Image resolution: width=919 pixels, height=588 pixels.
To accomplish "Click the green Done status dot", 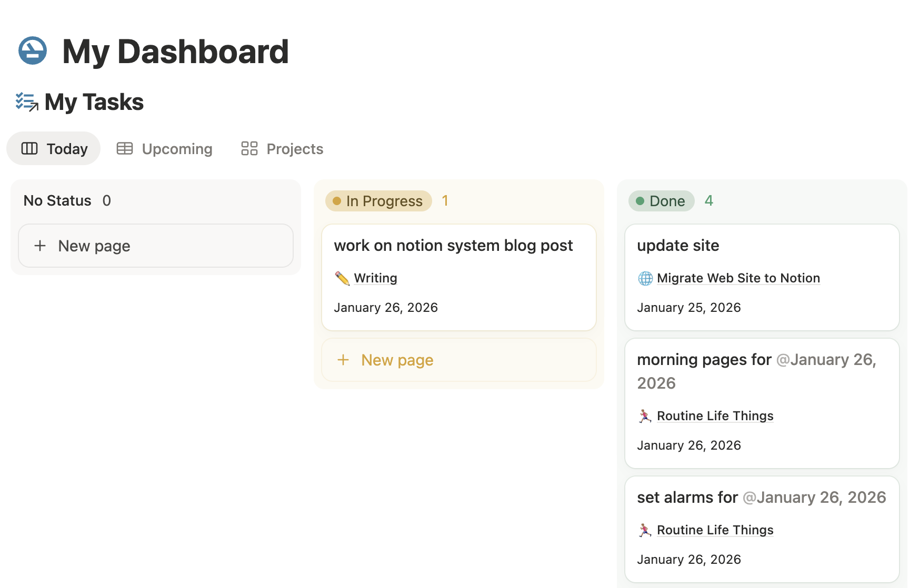I will coord(640,201).
